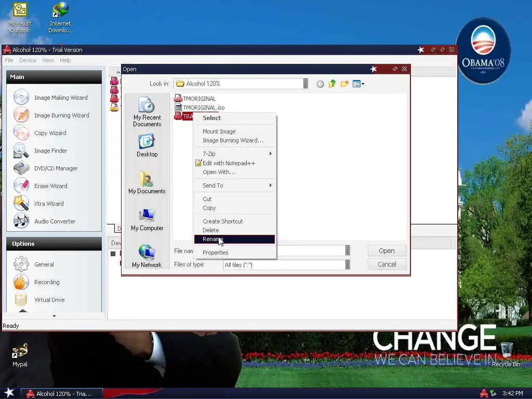Viewport: 532px width, 399px height.
Task: Expand the Files of type dropdown
Action: [x=348, y=264]
